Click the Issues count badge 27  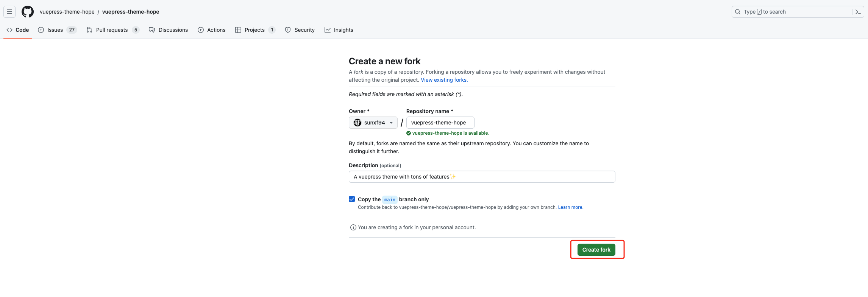tap(72, 30)
